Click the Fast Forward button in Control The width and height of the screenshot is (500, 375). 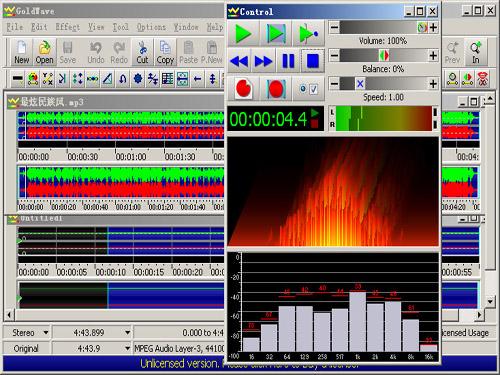[x=263, y=61]
